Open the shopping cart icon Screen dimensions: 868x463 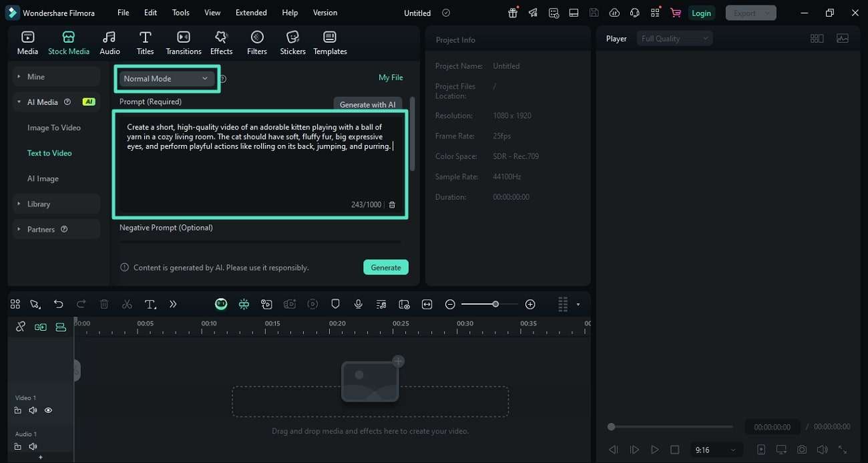tap(676, 13)
